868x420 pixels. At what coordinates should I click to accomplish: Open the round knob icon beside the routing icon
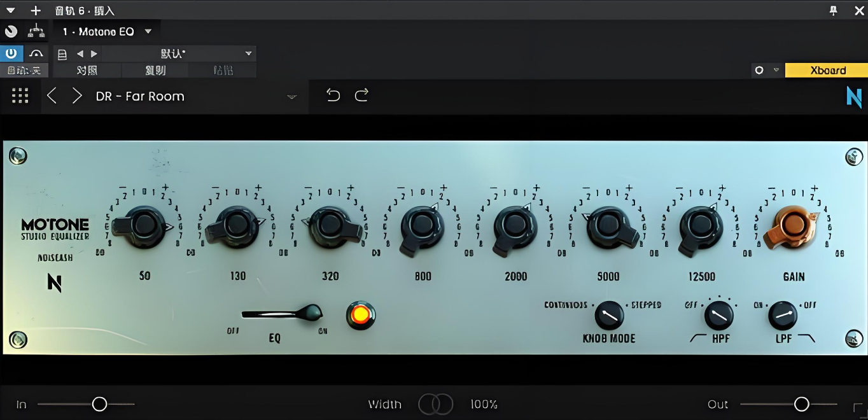11,31
